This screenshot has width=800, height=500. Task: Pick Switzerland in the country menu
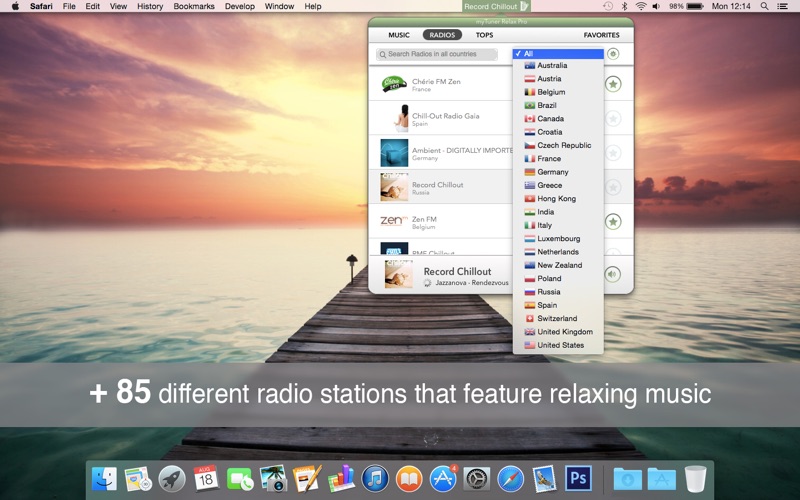pos(558,318)
